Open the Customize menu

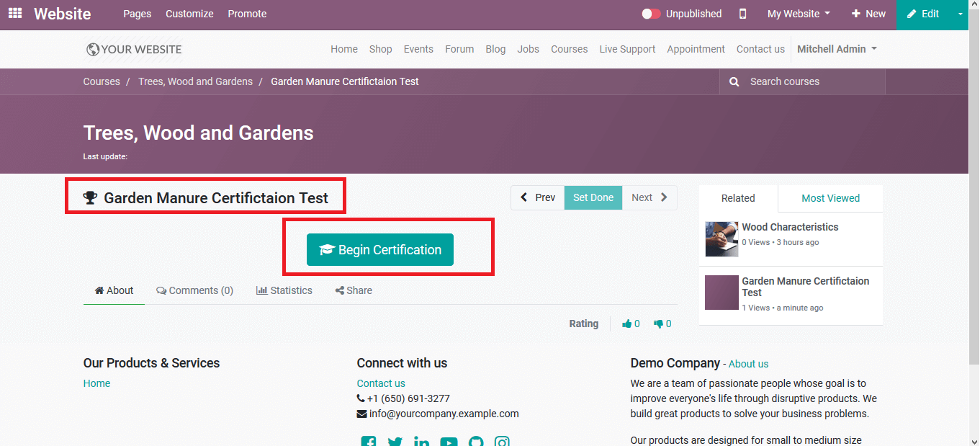(189, 14)
